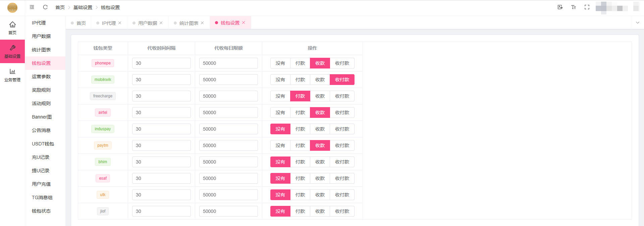The image size is (644, 226).
Task: Toggle fullscreen mode icon
Action: coord(587,7)
